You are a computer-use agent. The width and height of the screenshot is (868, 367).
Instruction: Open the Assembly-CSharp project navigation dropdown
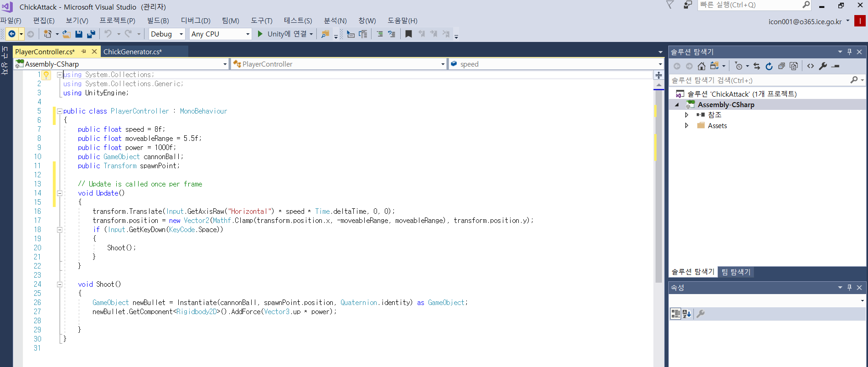tap(121, 64)
